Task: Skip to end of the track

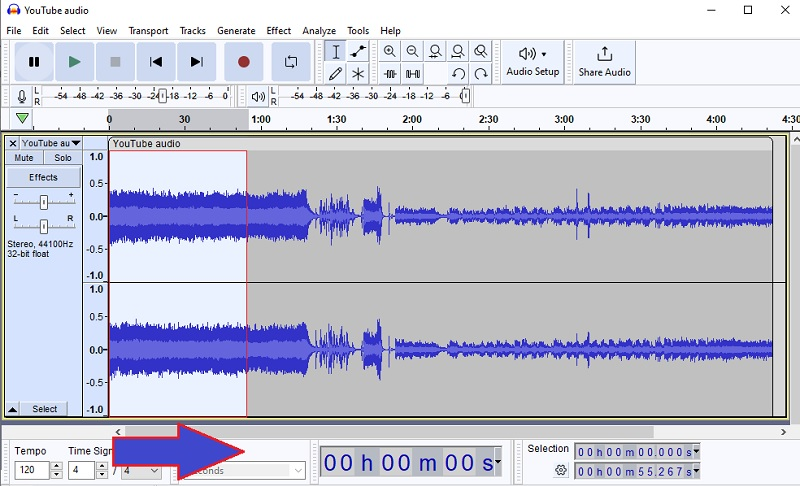Action: (x=196, y=62)
